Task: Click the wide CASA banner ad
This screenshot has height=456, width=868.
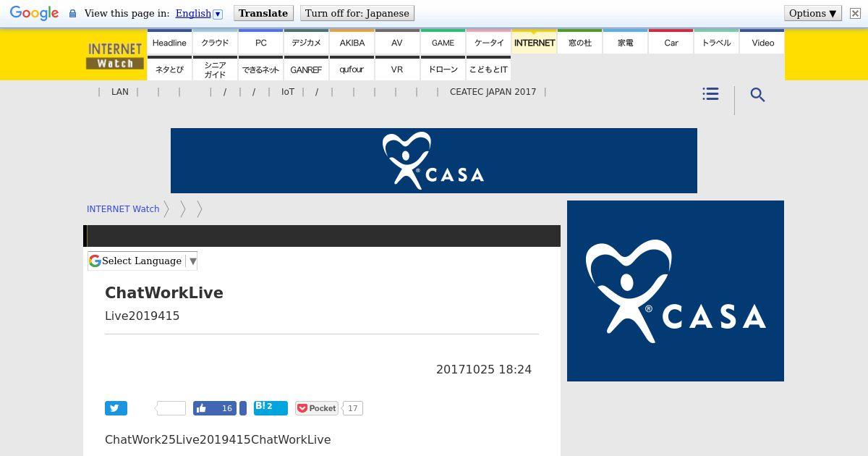Action: (434, 161)
